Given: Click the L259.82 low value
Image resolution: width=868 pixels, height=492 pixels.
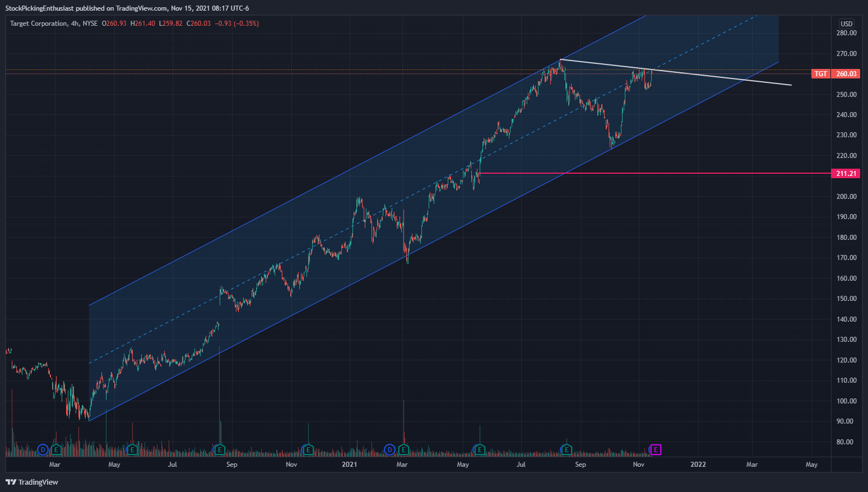Looking at the screenshot, I should 171,24.
